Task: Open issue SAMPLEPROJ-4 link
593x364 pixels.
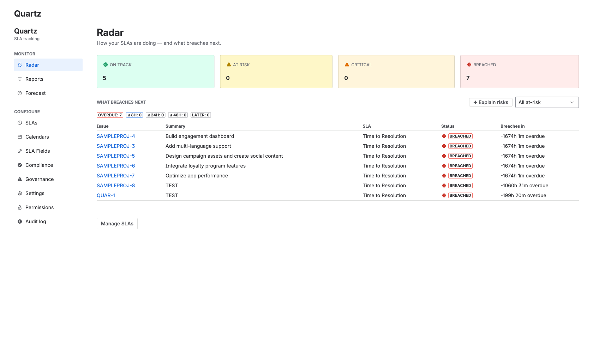Action: click(x=116, y=136)
